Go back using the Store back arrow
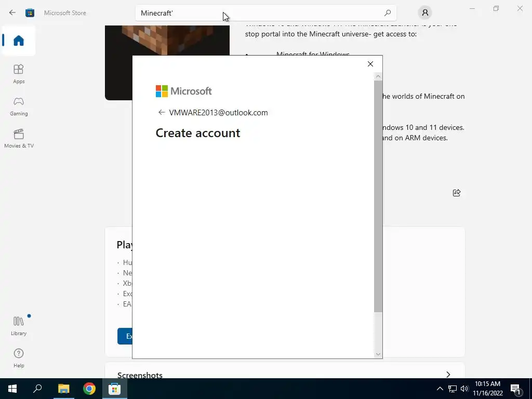 [x=12, y=12]
